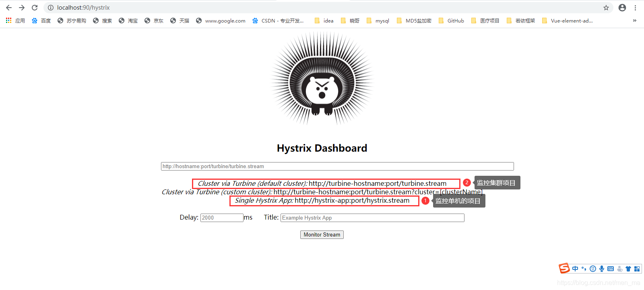Open the 晓哥 bookmark folder
Image resolution: width=644 pixels, height=290 pixels.
click(350, 21)
